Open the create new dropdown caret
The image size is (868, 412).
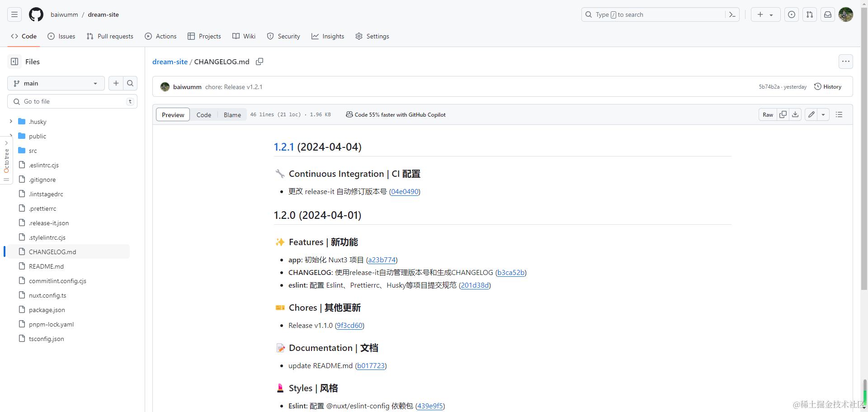[771, 14]
